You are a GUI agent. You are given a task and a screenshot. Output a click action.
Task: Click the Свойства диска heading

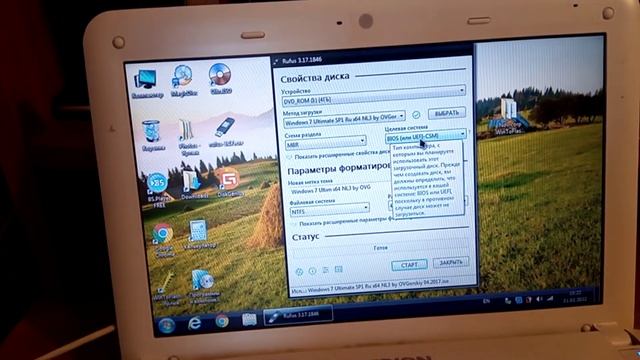[x=315, y=77]
